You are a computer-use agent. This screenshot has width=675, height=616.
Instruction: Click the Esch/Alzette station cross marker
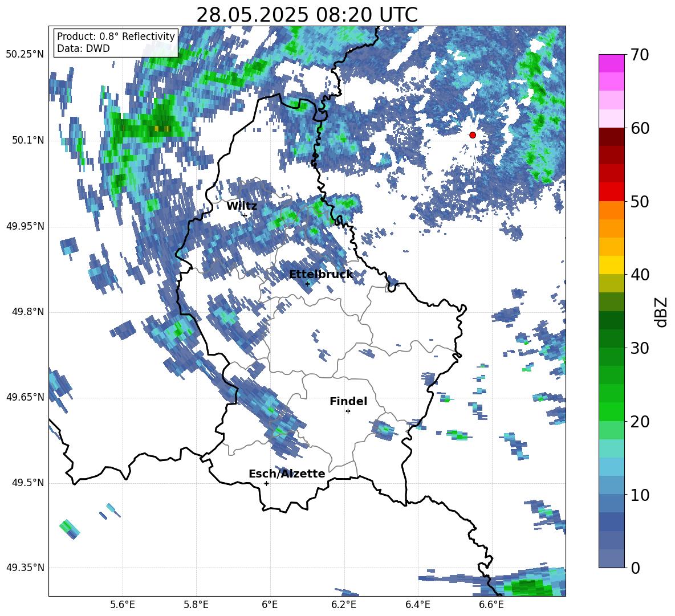pos(266,483)
